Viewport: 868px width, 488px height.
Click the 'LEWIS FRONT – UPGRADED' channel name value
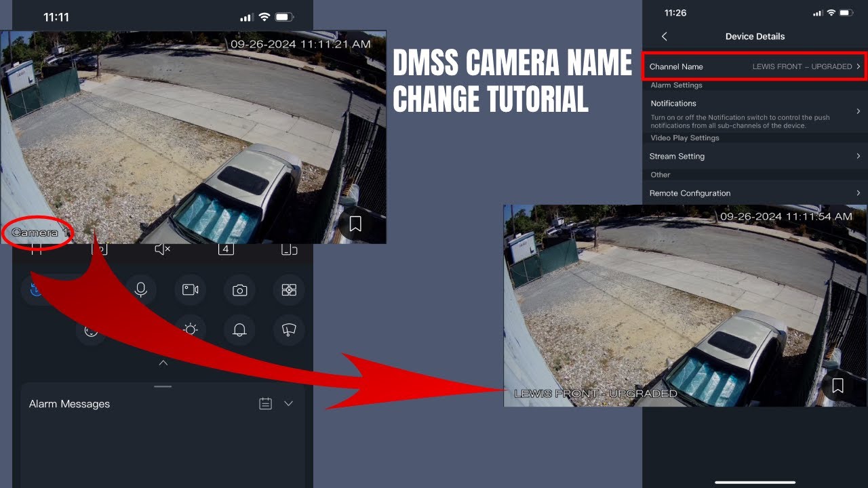pyautogui.click(x=802, y=66)
